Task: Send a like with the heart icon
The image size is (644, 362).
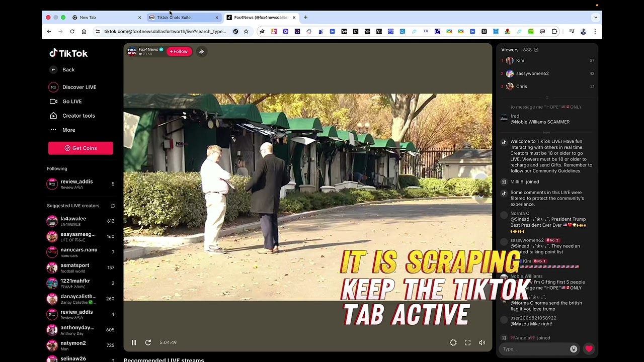Action: pos(589,349)
